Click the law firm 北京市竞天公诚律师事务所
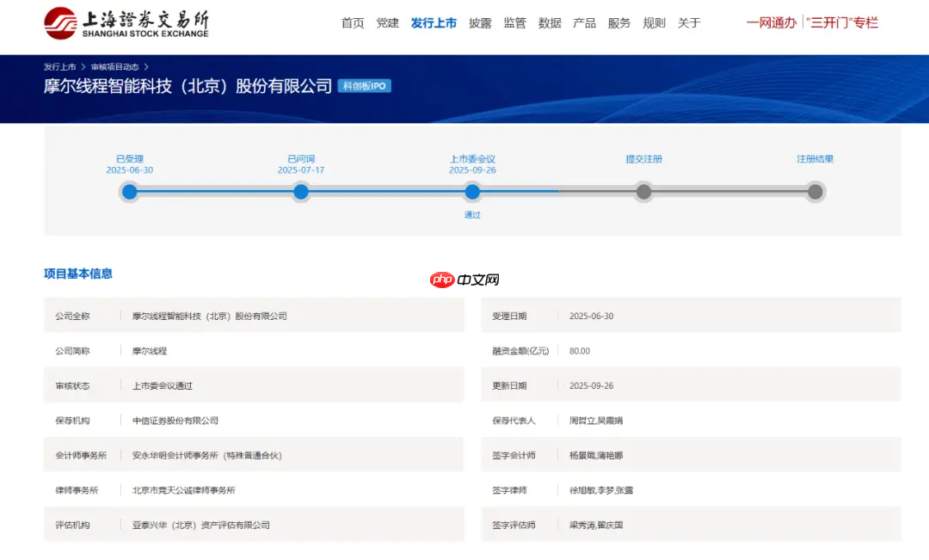The image size is (929, 560). [x=184, y=490]
